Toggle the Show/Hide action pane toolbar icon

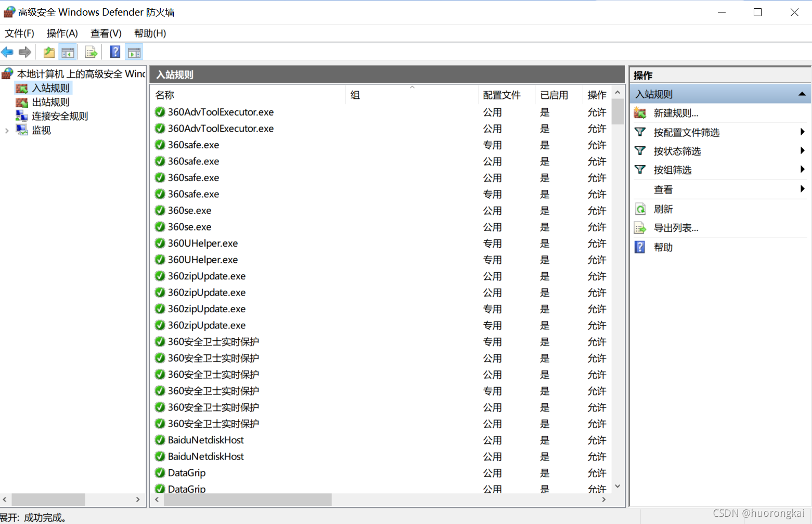click(x=134, y=52)
